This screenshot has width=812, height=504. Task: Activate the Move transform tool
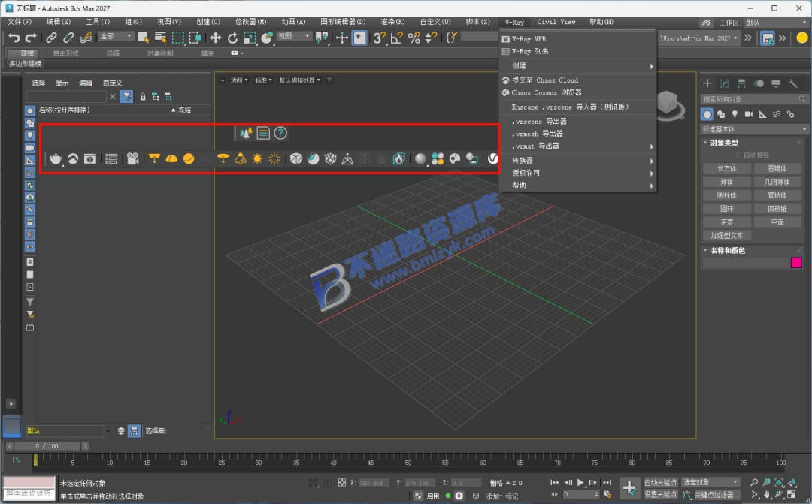click(215, 38)
